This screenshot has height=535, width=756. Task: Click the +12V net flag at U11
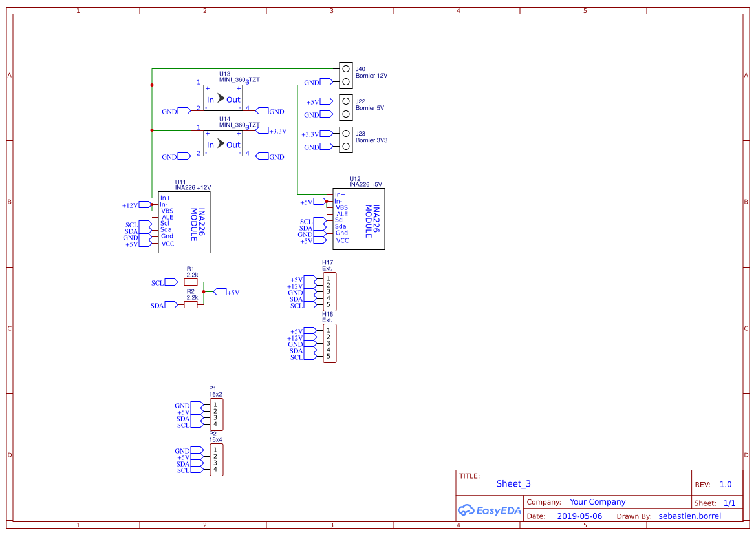point(145,205)
